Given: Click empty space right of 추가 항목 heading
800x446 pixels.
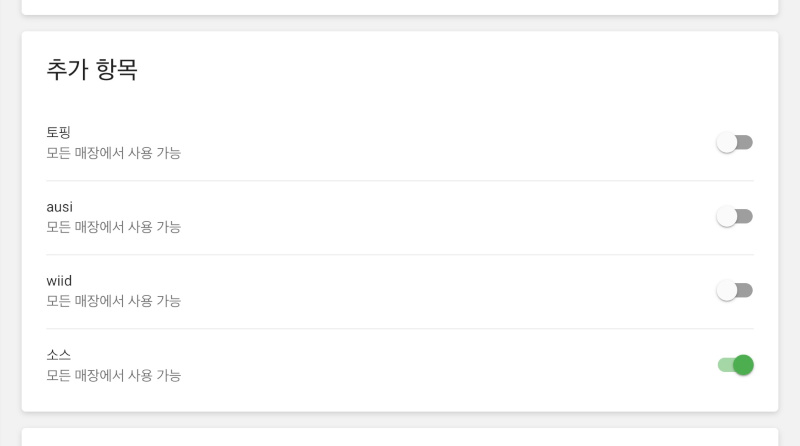Looking at the screenshot, I should click(450, 69).
